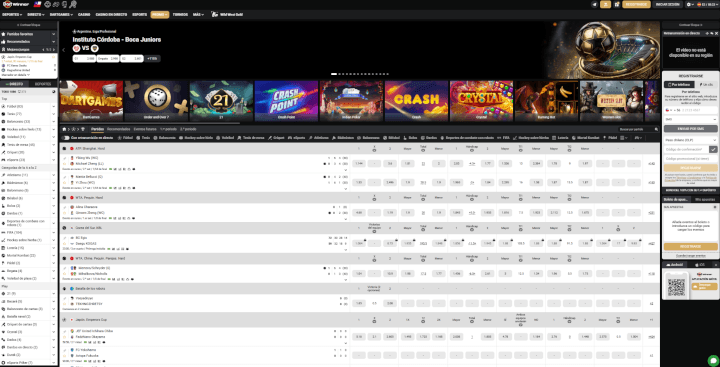Toggle 'Con retransmisión en directo' switch
Image resolution: width=720 pixels, height=367 pixels.
tap(66, 137)
